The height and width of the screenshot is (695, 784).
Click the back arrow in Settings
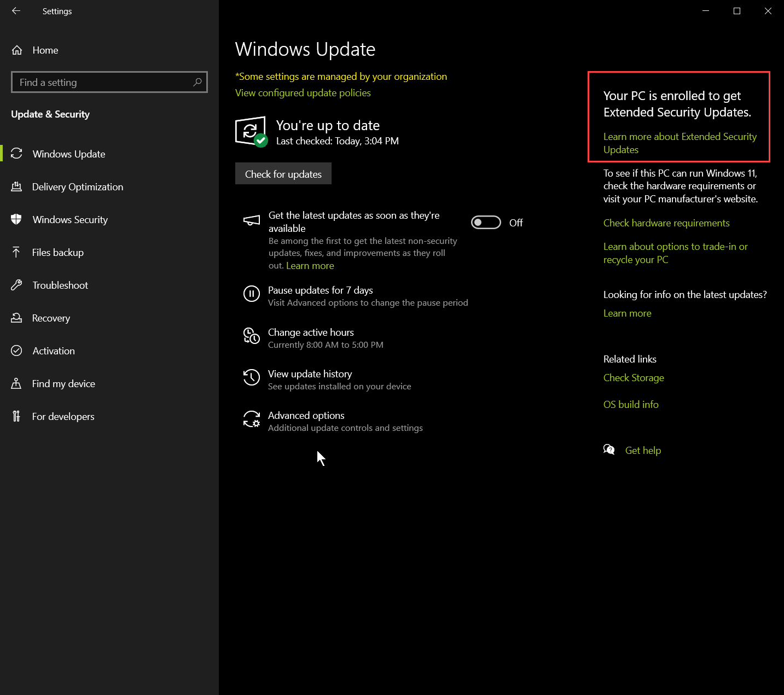pos(16,11)
